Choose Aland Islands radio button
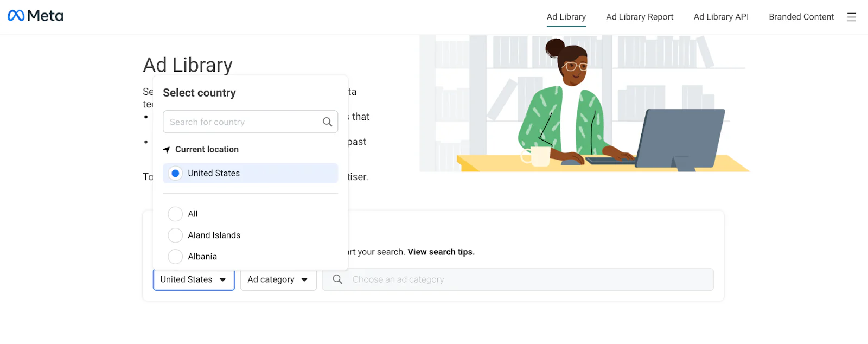The height and width of the screenshot is (344, 868). pos(175,235)
